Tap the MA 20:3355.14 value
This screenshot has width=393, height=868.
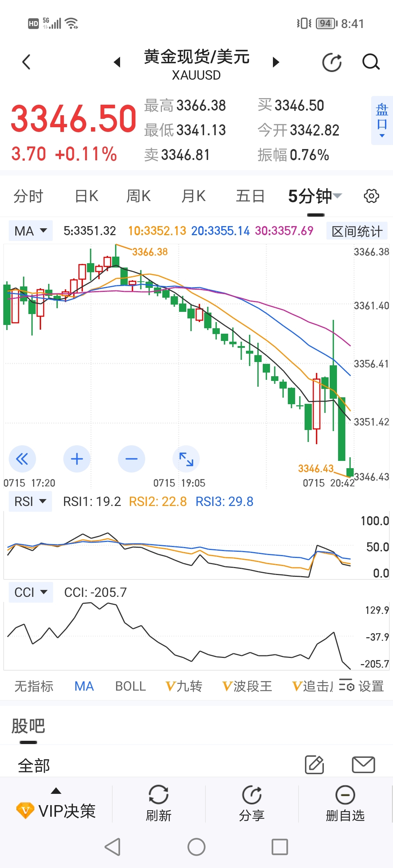[x=221, y=231]
